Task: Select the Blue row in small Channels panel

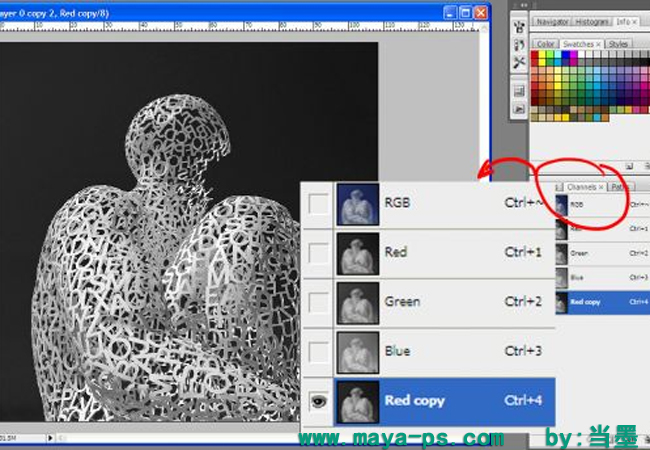Action: pos(603,278)
